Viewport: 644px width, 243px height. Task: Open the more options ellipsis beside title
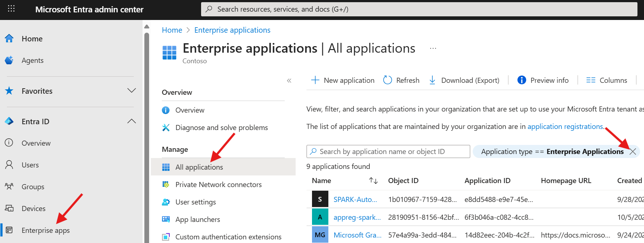pos(433,48)
